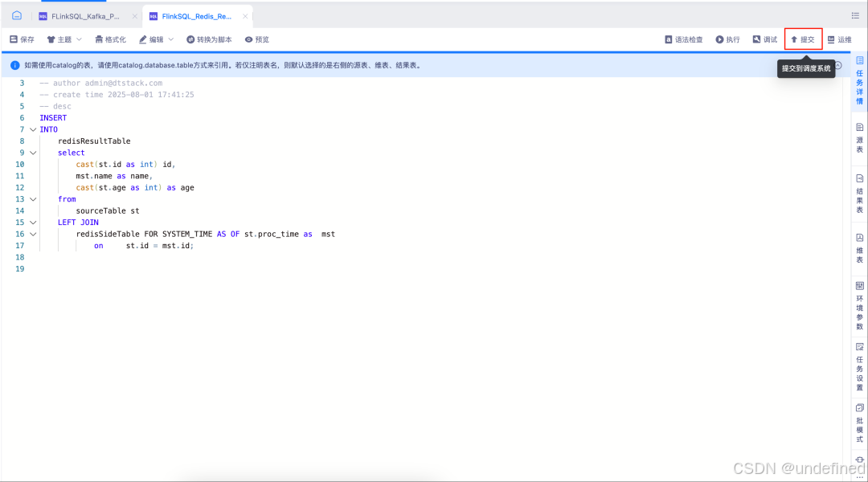The width and height of the screenshot is (868, 482).
Task: Click the info icon in blue banner
Action: (x=15, y=65)
